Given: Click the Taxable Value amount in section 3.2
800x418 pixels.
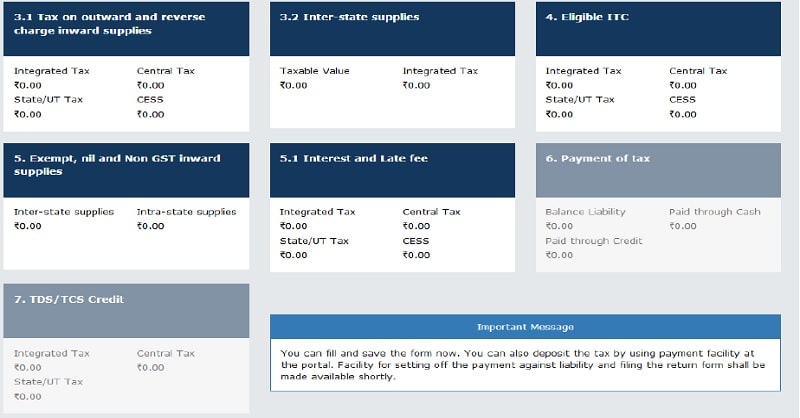Looking at the screenshot, I should click(293, 85).
